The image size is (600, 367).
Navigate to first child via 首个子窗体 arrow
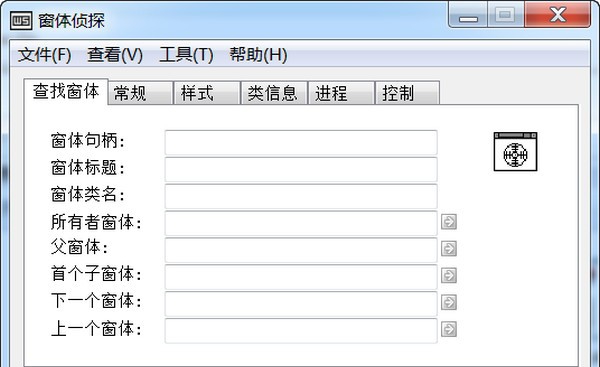tap(449, 275)
